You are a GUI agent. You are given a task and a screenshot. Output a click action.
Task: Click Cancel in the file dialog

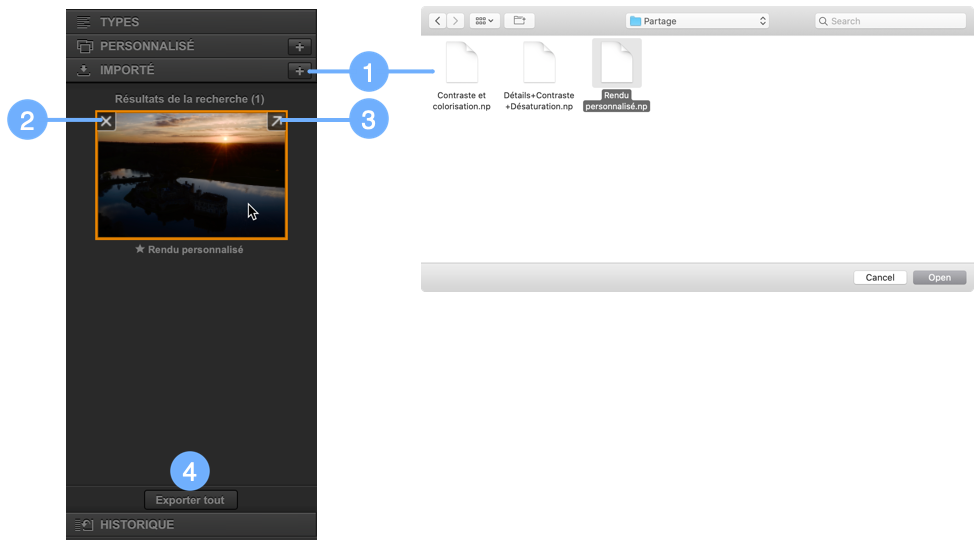tap(880, 278)
